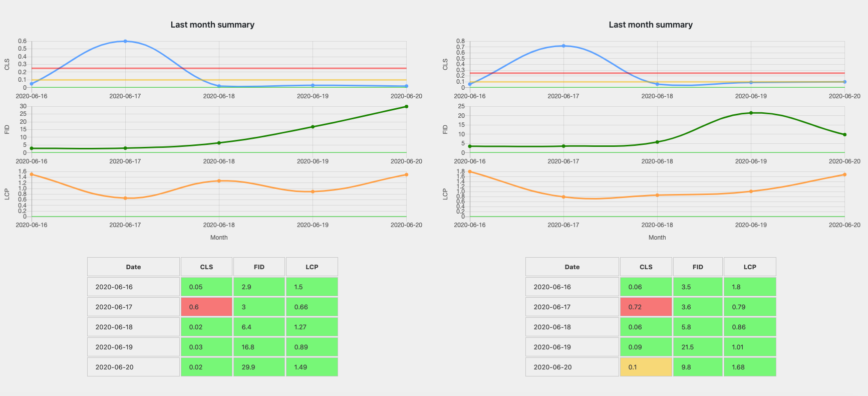Click right LCP chart point on 2020-06-16
Image resolution: width=868 pixels, height=396 pixels.
pyautogui.click(x=470, y=172)
